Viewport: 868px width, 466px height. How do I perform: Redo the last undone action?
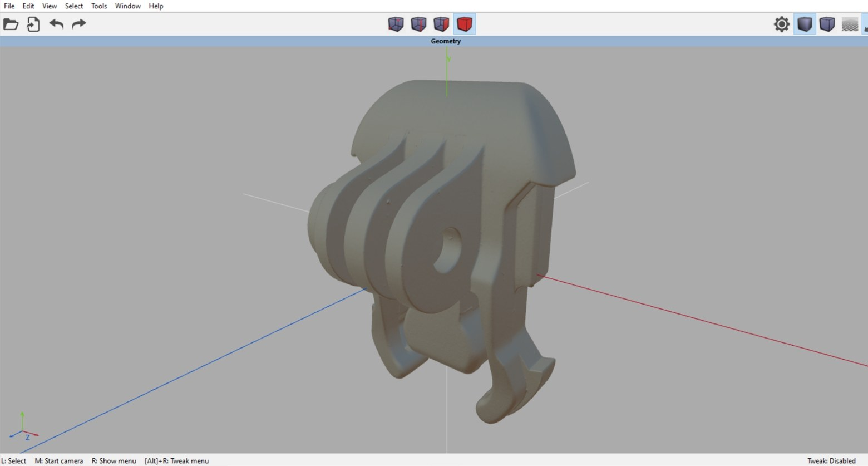79,24
